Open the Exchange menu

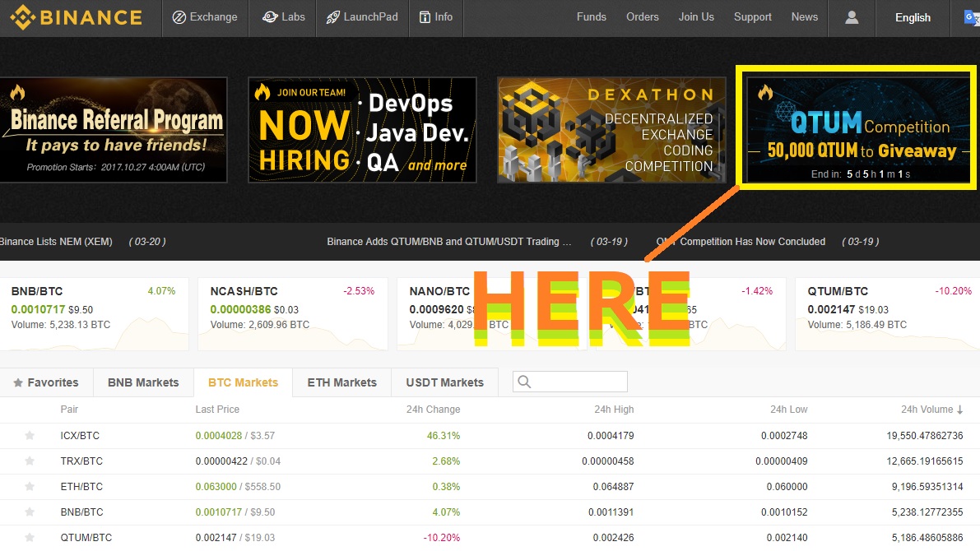tap(205, 17)
